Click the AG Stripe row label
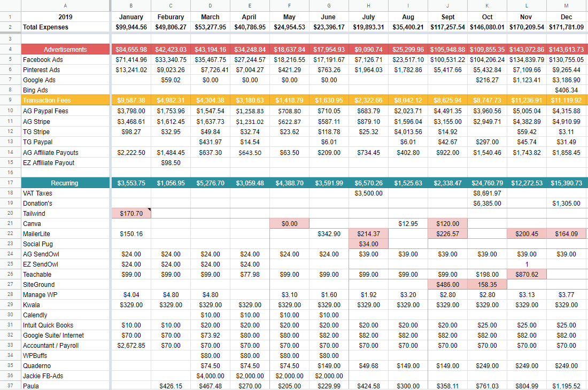The width and height of the screenshot is (588, 390). pyautogui.click(x=65, y=121)
